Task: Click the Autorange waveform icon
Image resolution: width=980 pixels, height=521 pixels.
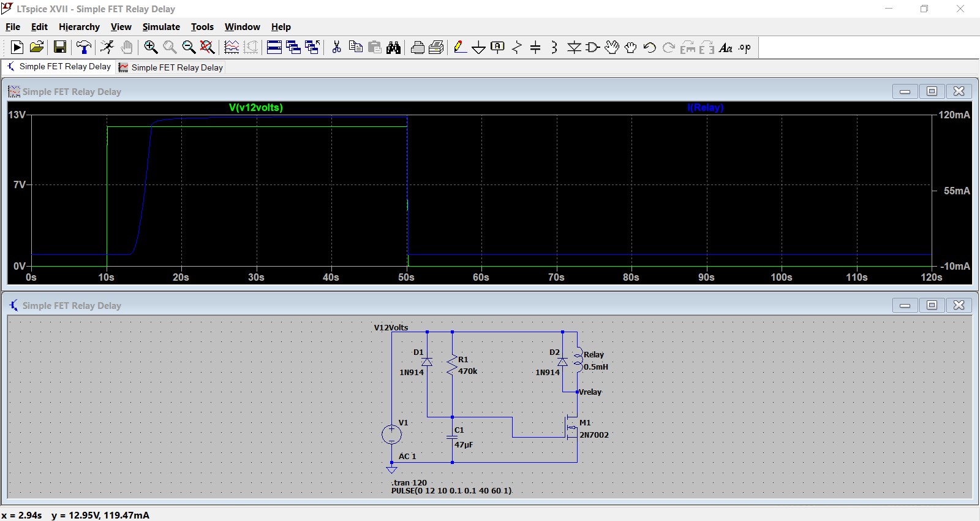Action: coord(232,47)
